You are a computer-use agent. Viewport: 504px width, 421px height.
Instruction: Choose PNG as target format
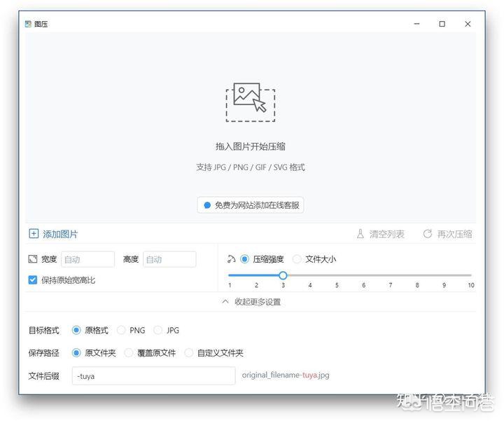coord(122,330)
